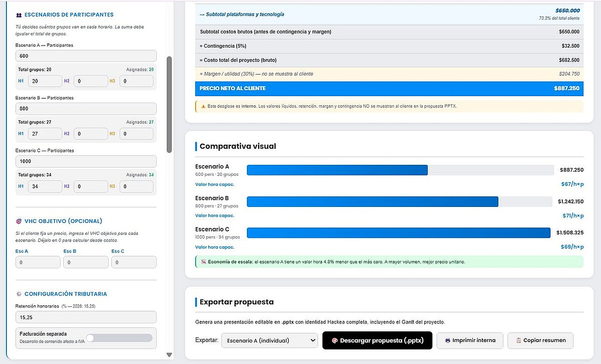The image size is (601, 364).
Task: Click the Subtotal costos brutos row label
Action: [x=265, y=32]
